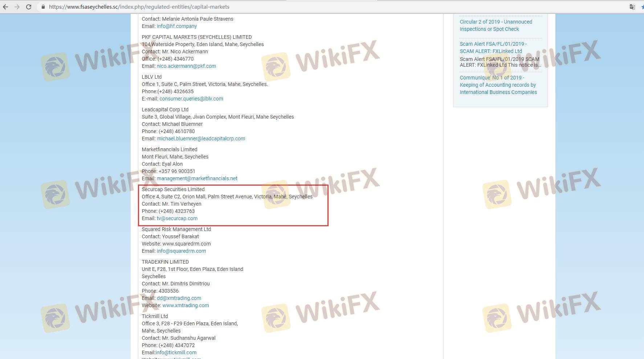Viewport: 644px width, 359px height.
Task: Select the Waterside Property, Eden Island address
Action: tap(203, 44)
